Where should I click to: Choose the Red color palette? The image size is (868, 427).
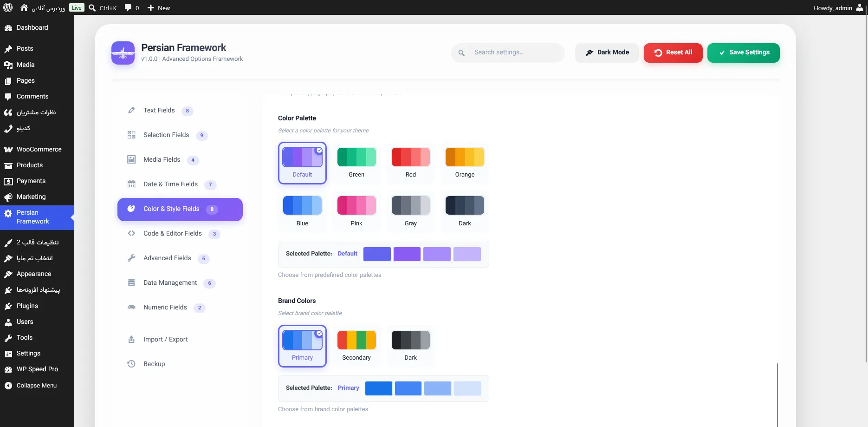coord(411,163)
